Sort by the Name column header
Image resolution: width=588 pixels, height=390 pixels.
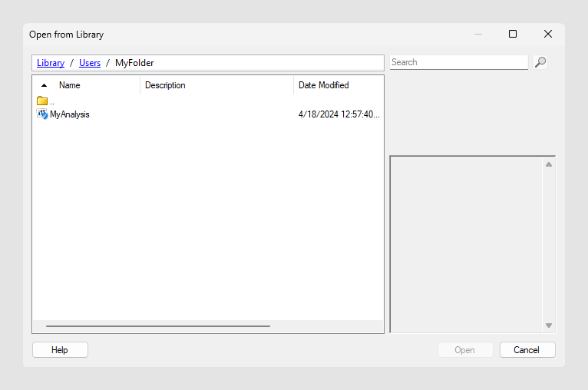click(69, 85)
